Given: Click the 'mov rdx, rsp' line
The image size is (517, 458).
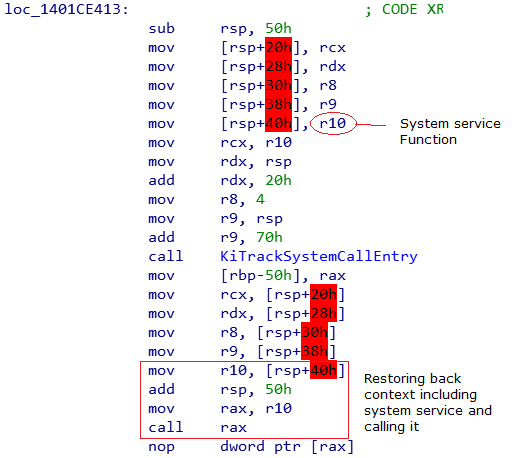Looking at the screenshot, I should pyautogui.click(x=220, y=162).
